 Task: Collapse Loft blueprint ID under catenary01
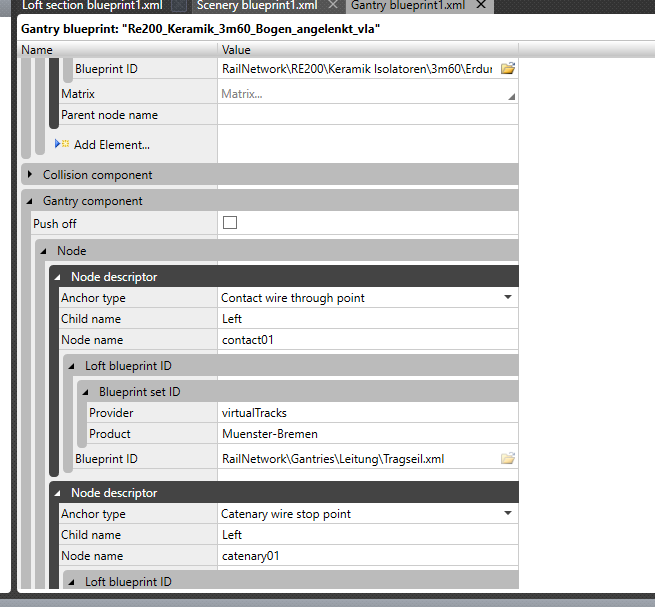coord(71,582)
